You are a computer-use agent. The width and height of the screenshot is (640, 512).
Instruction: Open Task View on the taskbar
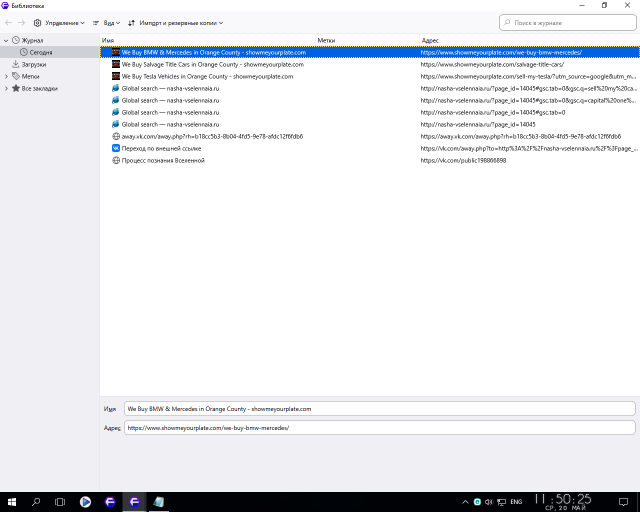coord(60,502)
